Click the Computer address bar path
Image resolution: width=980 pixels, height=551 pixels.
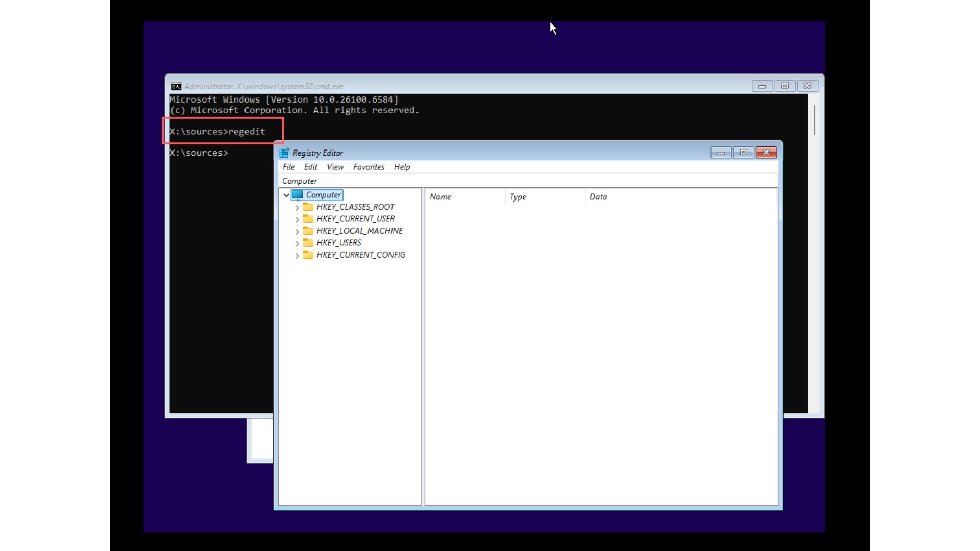click(299, 181)
